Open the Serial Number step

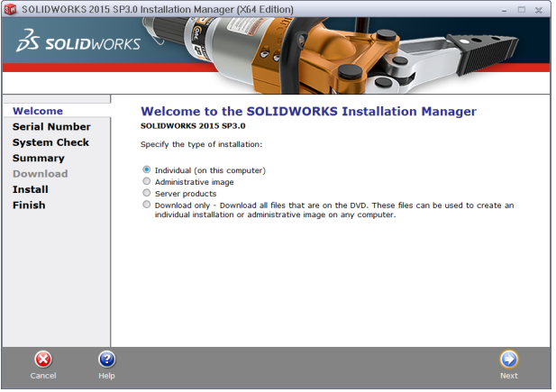(51, 127)
